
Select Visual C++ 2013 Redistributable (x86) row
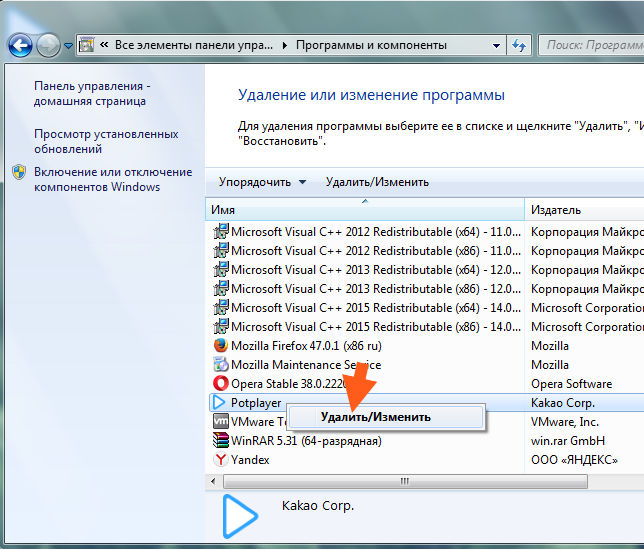(425, 289)
